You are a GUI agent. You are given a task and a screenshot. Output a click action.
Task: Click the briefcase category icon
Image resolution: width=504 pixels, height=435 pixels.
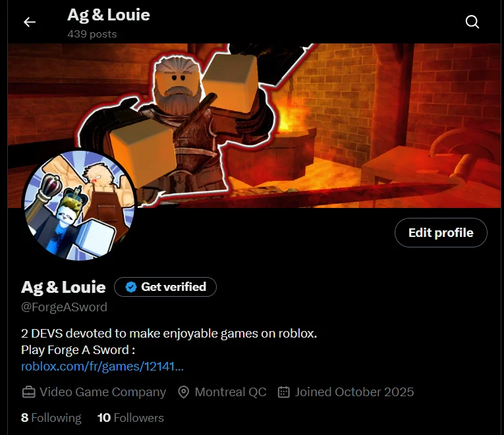click(x=28, y=392)
